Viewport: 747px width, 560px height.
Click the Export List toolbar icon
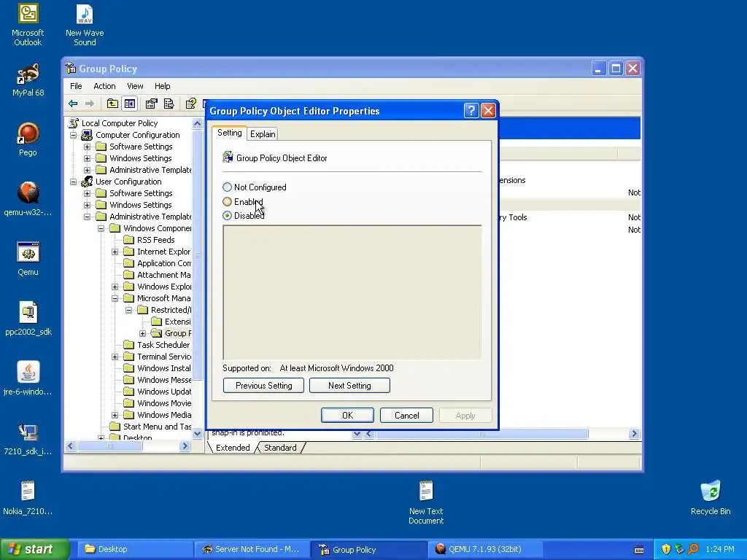[x=169, y=104]
